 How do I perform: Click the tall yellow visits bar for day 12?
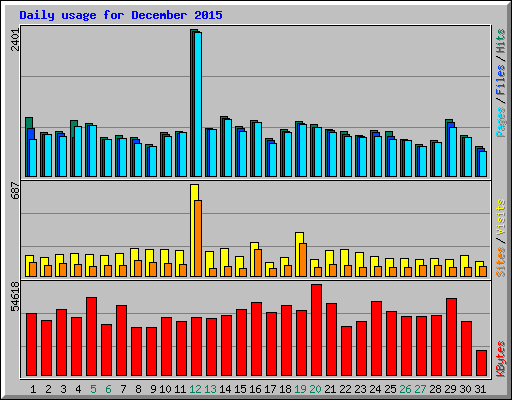(x=193, y=230)
